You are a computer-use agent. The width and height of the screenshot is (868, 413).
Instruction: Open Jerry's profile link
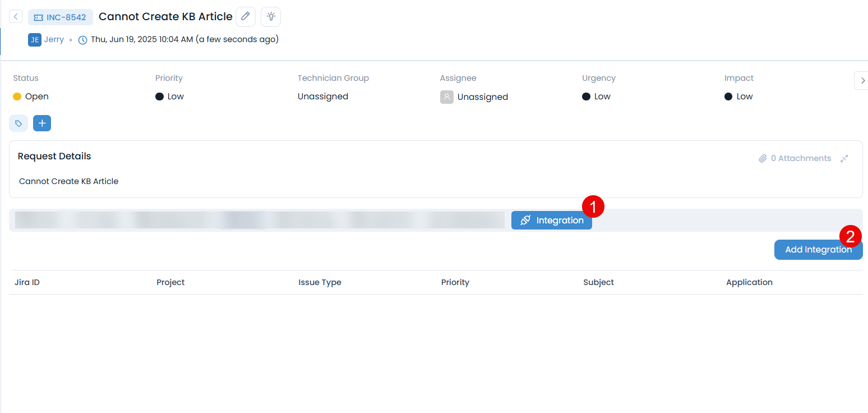coord(54,39)
